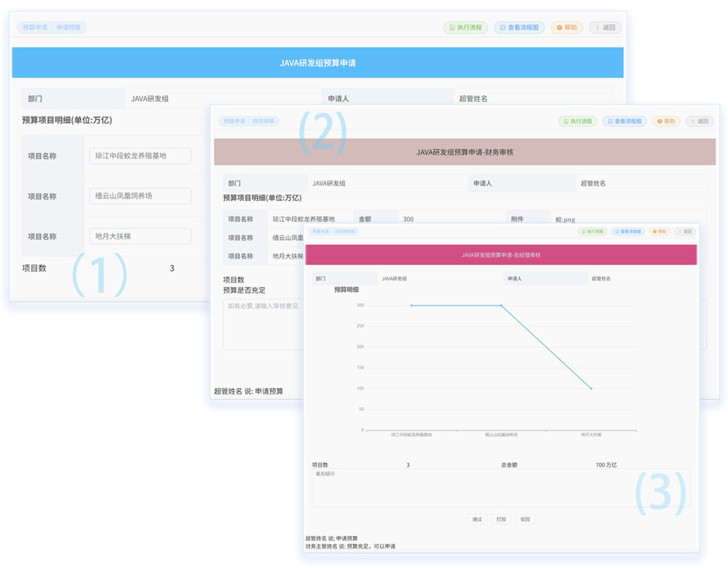Viewport: 728px width, 568px height.
Task: Click 执行流程 in the 财务审核 window
Action: point(577,121)
